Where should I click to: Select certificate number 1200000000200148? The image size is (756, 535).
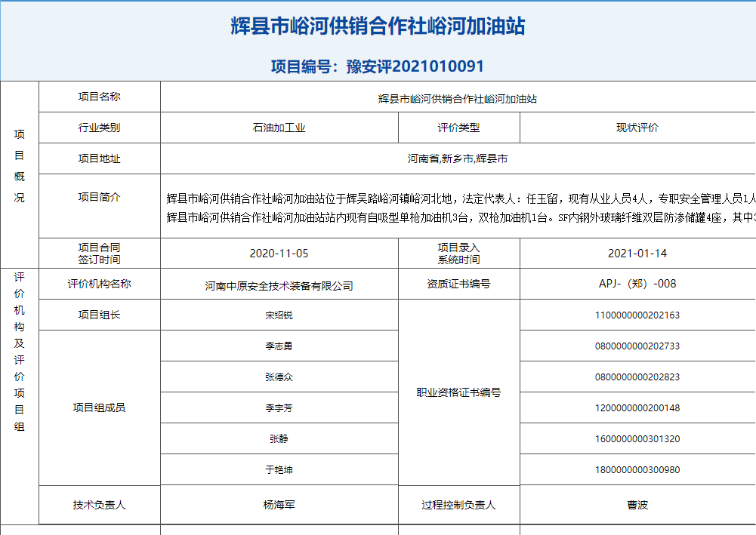coord(637,408)
